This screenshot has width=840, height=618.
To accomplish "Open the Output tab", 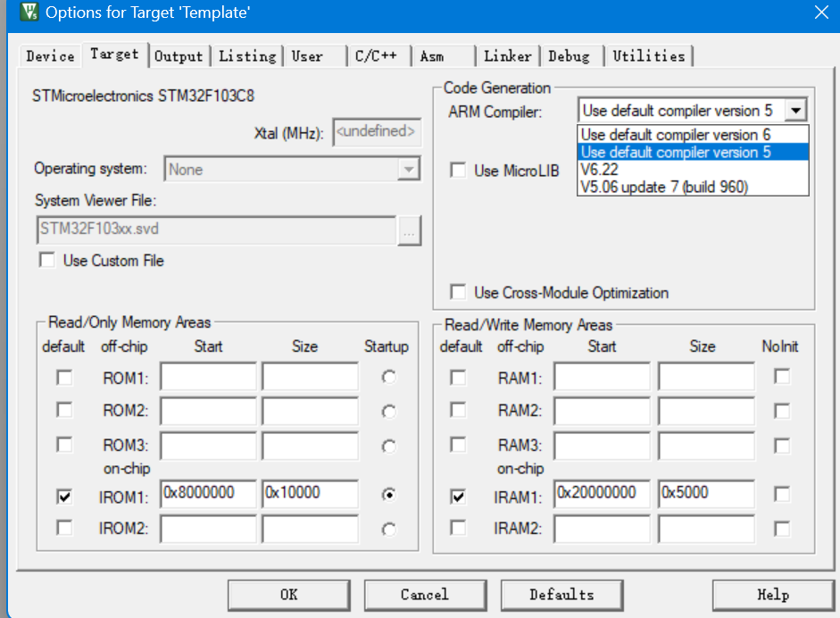I will click(179, 56).
